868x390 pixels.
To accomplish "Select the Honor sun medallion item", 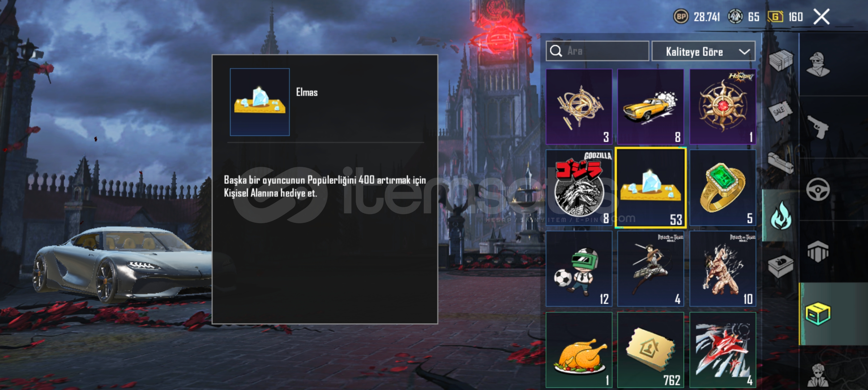I will click(x=723, y=107).
